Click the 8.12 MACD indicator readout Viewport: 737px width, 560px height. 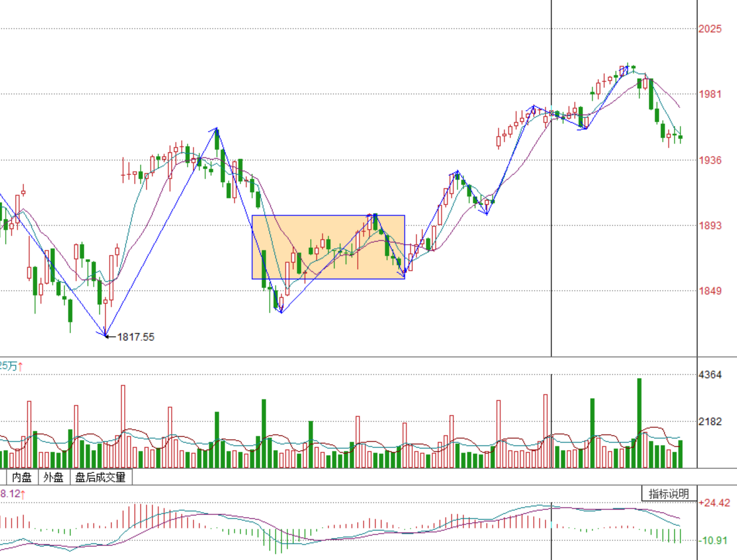11,494
